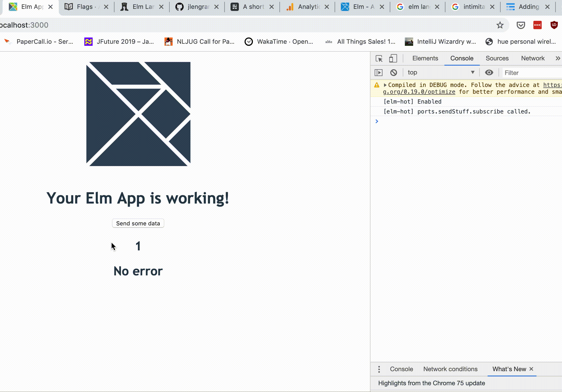Open the IntelliJ Wizardry bookmark

coord(440,42)
